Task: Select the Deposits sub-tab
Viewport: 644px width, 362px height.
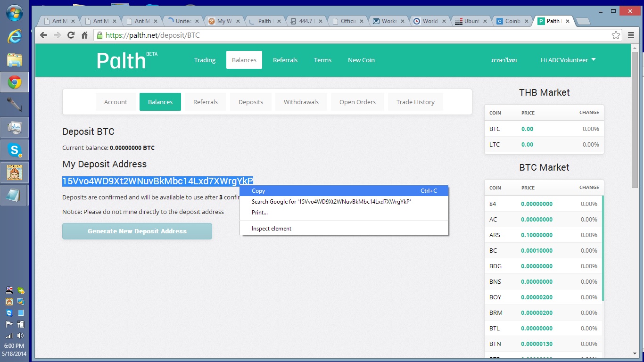Action: [251, 102]
